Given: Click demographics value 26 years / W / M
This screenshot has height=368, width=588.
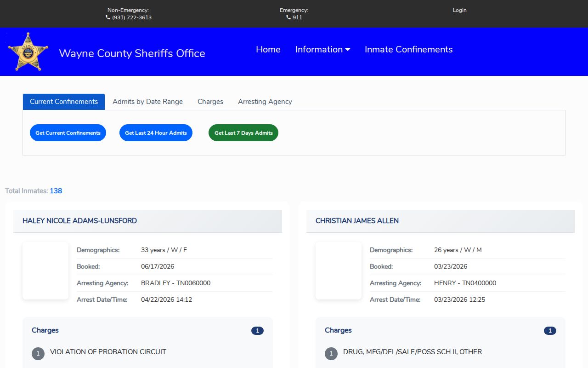Looking at the screenshot, I should tap(458, 250).
